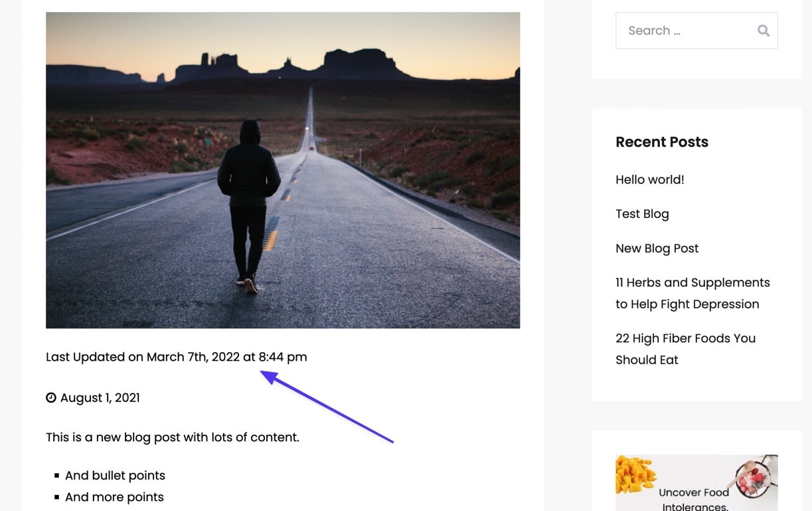The image size is (812, 511).
Task: Click the Recent Posts heading
Action: [661, 142]
